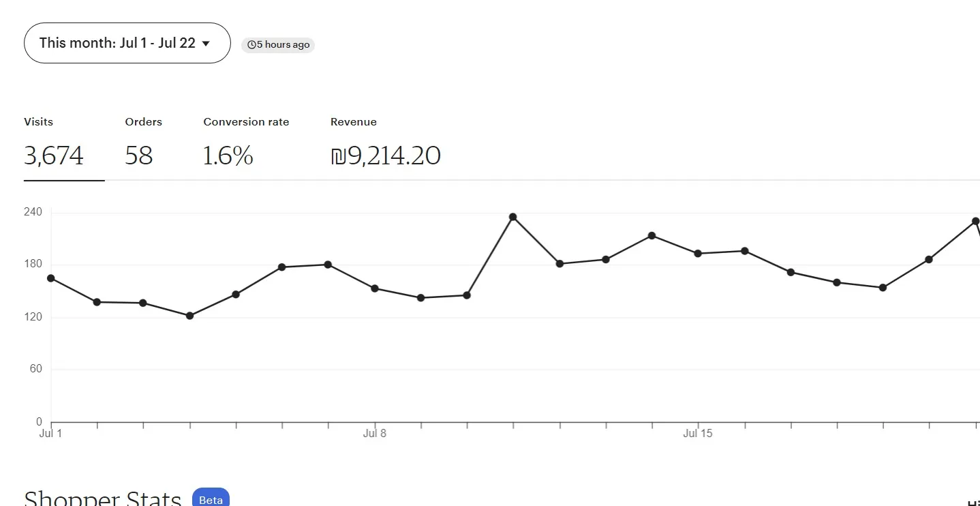Click the lowest data point on the chart
Image resolution: width=980 pixels, height=506 pixels.
(189, 316)
